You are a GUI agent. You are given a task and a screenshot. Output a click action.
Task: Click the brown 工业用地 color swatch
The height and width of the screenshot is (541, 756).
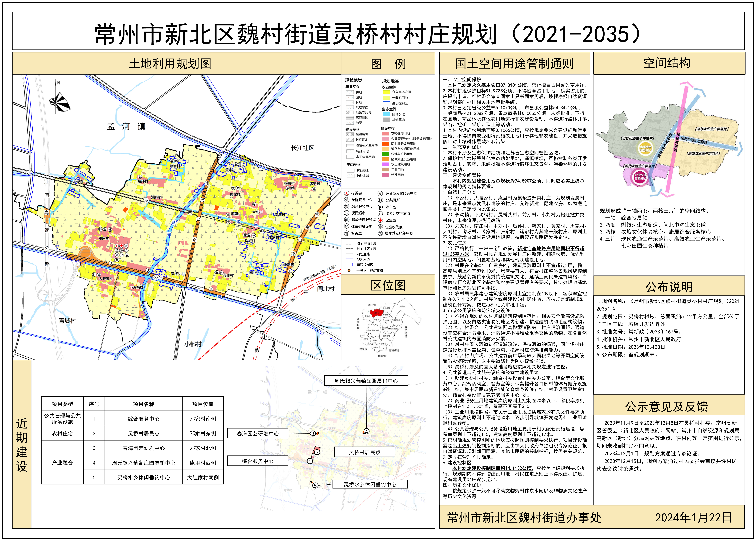(385, 170)
